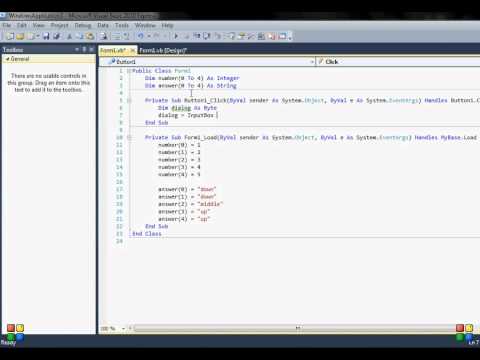The width and height of the screenshot is (480, 360).
Task: Open the Debug menu
Action: (x=83, y=25)
